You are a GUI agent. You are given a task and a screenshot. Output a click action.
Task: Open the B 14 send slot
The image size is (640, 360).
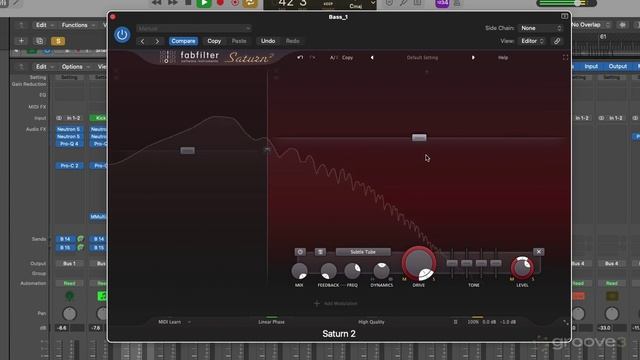pos(65,239)
